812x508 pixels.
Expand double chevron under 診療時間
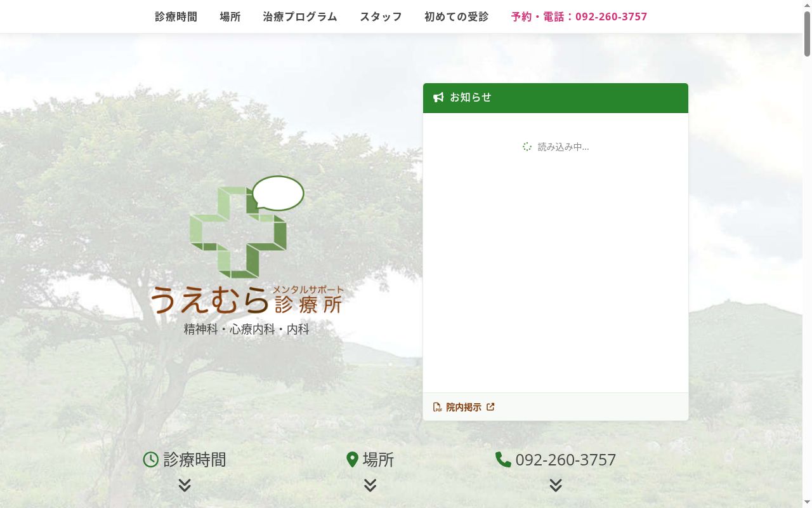coord(185,485)
